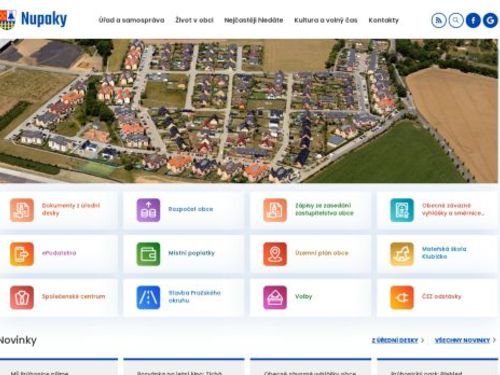Click the Územní plán obce map icon
Screen dimensions: 500x375
275,254
